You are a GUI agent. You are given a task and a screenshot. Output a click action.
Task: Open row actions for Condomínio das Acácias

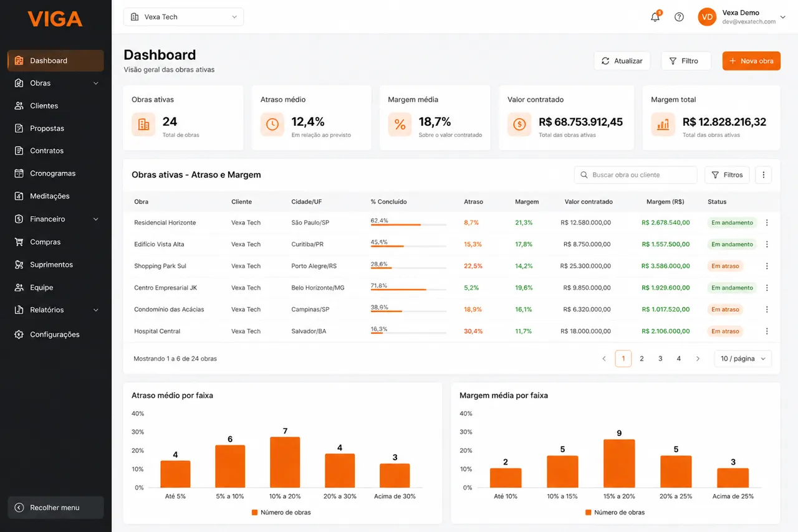pos(767,309)
